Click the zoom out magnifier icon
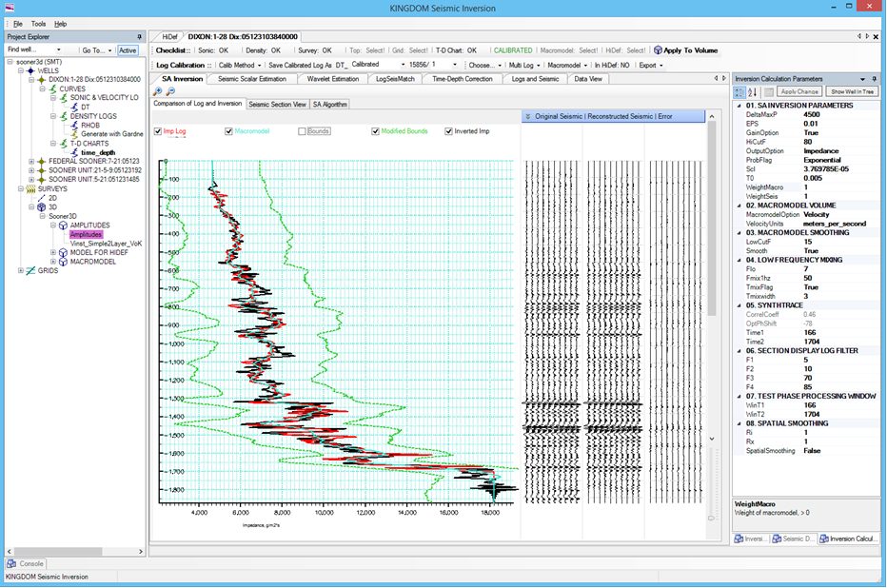The height and width of the screenshot is (588, 887). [x=170, y=91]
